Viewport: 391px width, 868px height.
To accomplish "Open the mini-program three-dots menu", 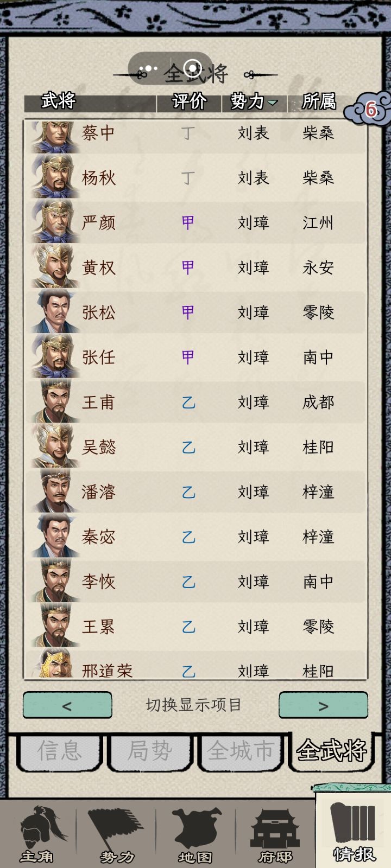I will pos(148,69).
